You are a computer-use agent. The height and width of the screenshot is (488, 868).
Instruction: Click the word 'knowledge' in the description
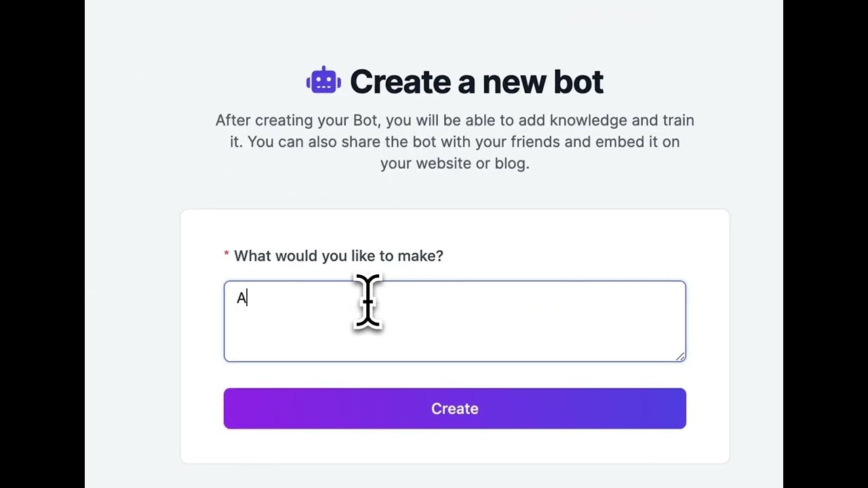click(x=588, y=120)
